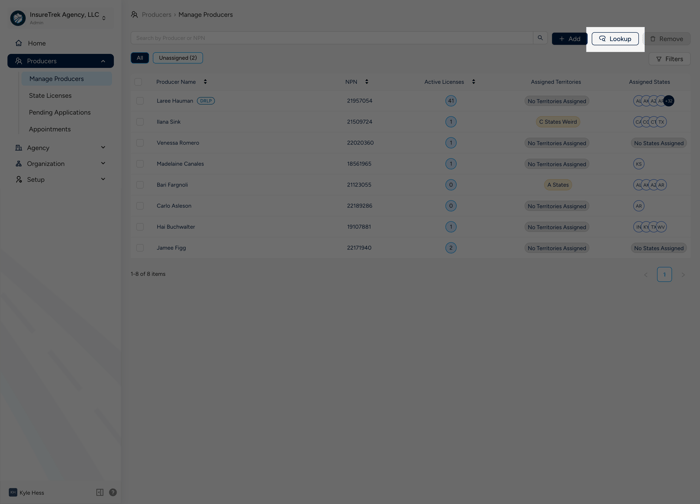Screen dimensions: 700x504
Task: Open State Licenses page
Action: (x=50, y=96)
